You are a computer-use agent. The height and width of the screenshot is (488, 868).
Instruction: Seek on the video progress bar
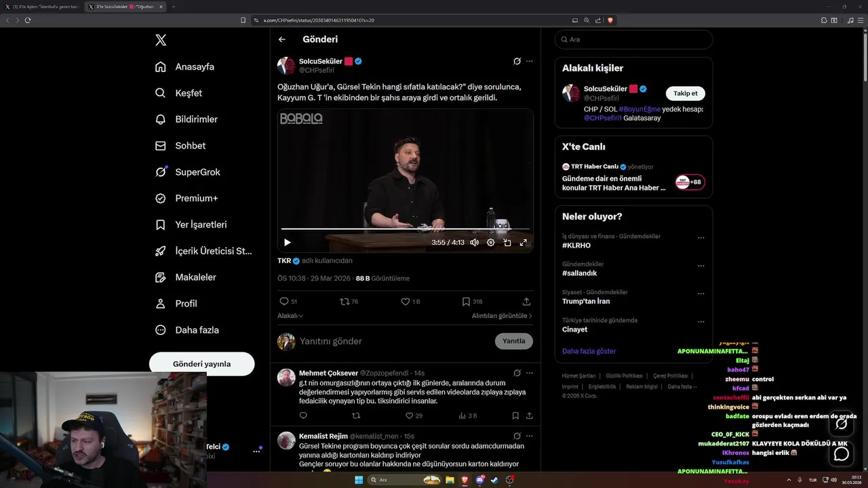[405, 229]
